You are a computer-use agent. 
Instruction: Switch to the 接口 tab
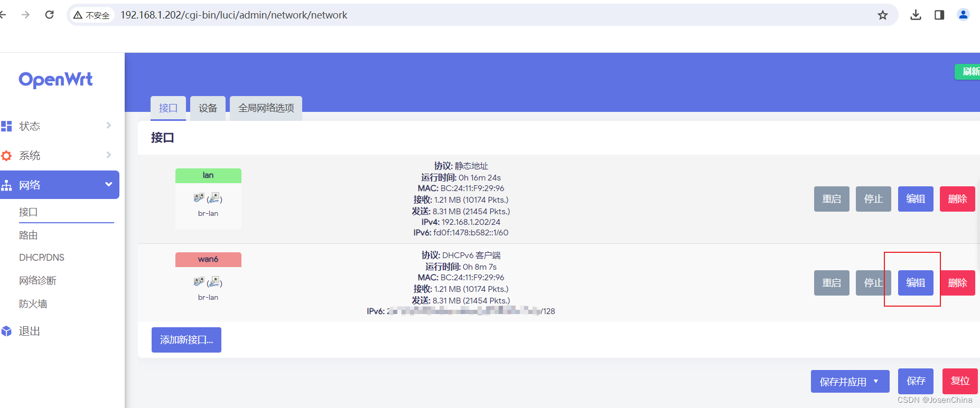168,108
